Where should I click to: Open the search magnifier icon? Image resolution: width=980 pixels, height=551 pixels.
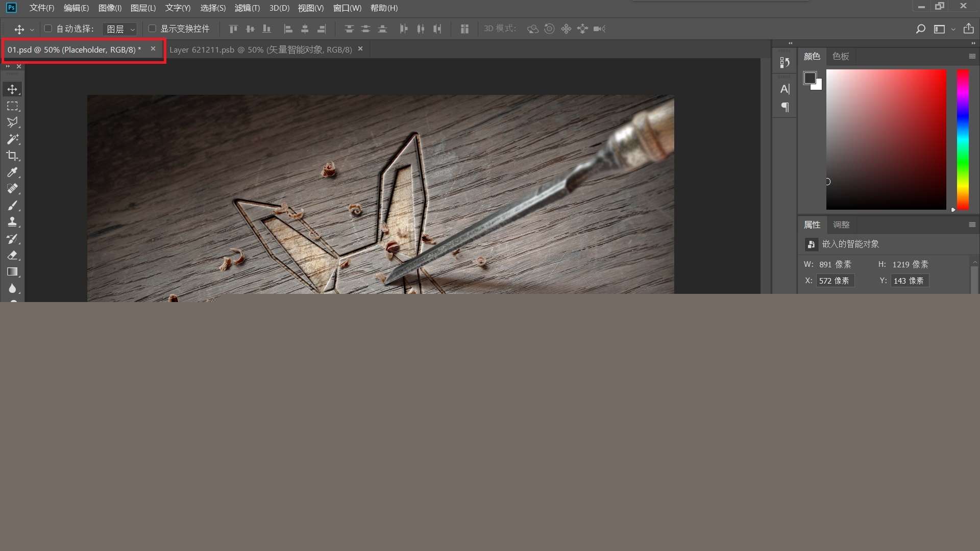pyautogui.click(x=920, y=29)
